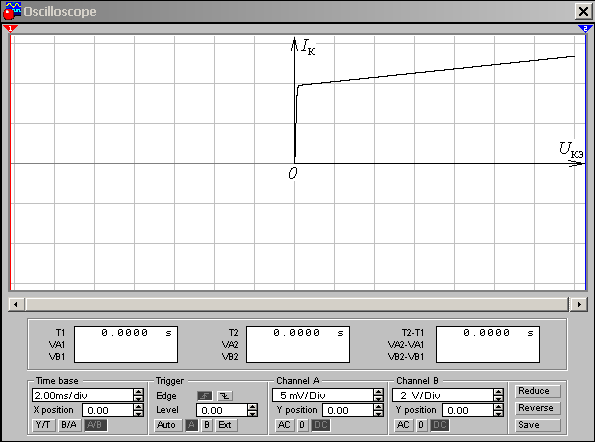Set Channel B coupling to 0

[x=421, y=425]
